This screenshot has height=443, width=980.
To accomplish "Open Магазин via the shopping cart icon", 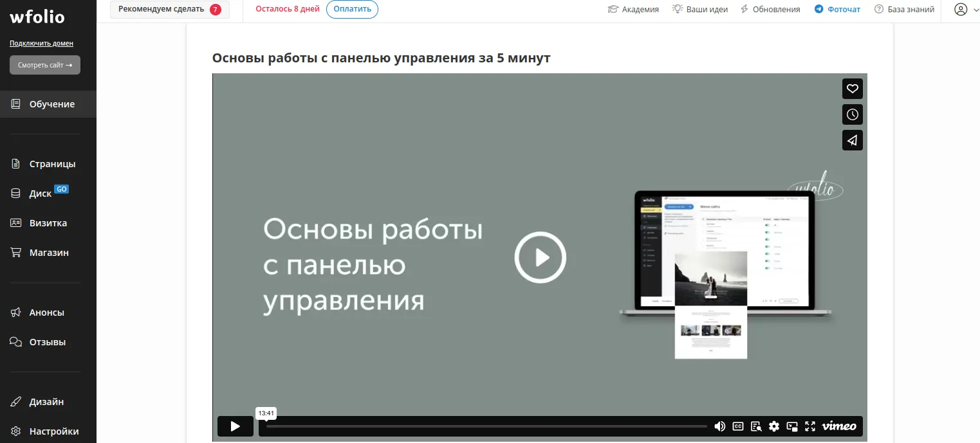I will pos(49,252).
